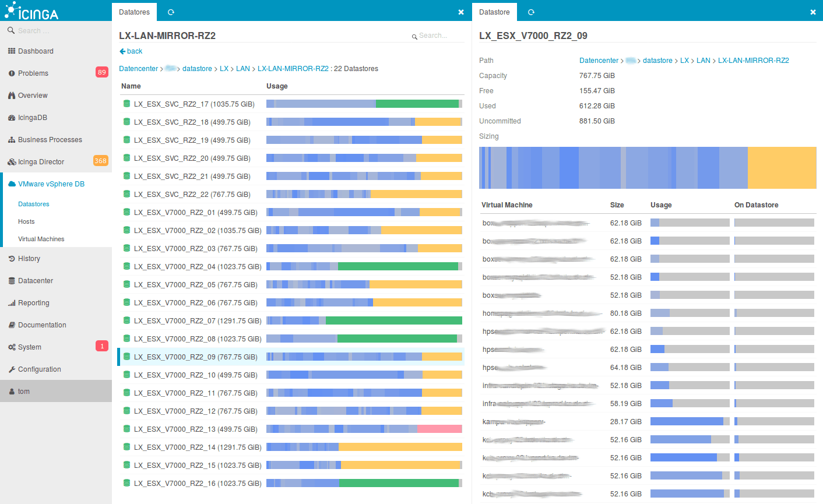823x504 pixels.
Task: Click the Icinga logo
Action: 31,10
